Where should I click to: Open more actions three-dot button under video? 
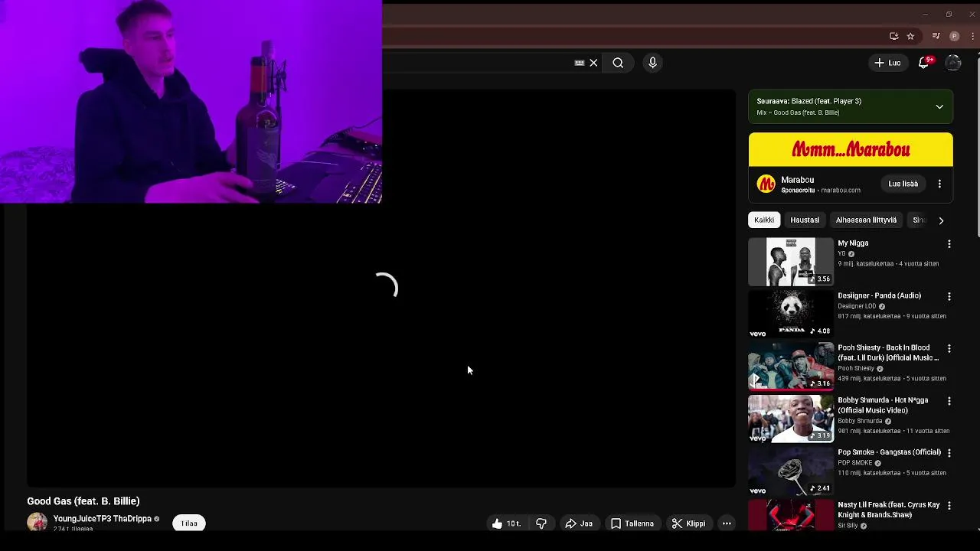coord(727,523)
